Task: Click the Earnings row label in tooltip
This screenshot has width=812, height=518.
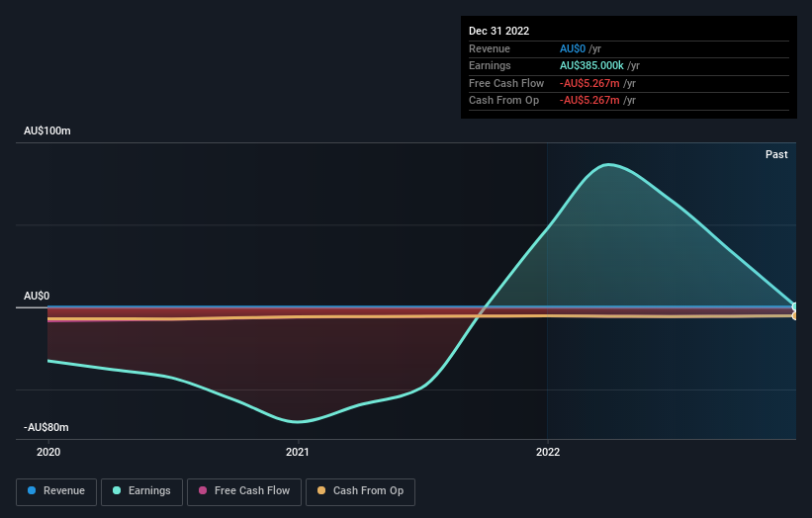Action: point(490,65)
